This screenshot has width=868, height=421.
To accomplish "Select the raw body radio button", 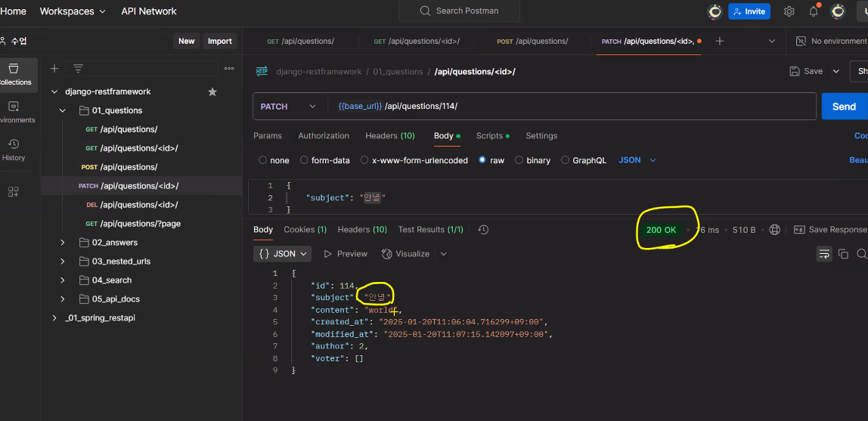I will 482,160.
